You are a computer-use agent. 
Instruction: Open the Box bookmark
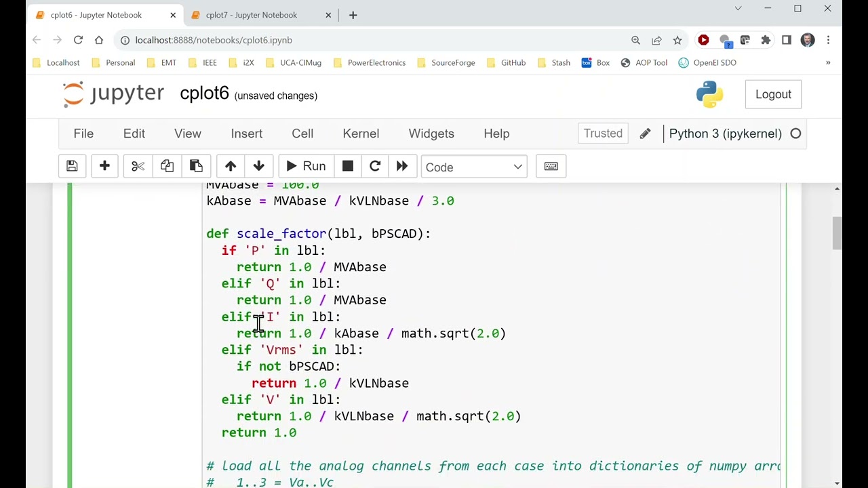[595, 62]
